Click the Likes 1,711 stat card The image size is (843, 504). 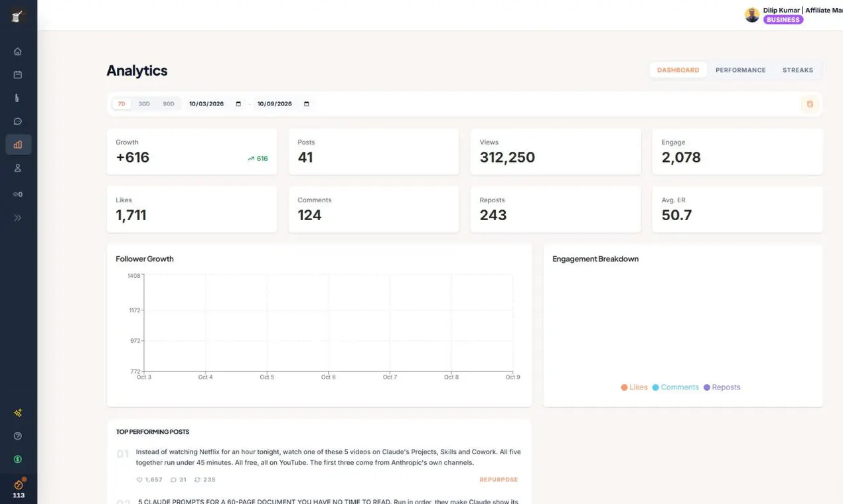tap(192, 210)
